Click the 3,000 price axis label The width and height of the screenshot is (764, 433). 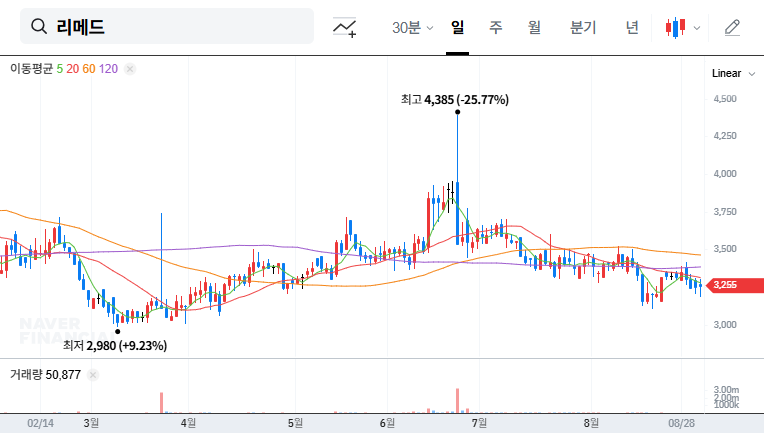pyautogui.click(x=725, y=325)
